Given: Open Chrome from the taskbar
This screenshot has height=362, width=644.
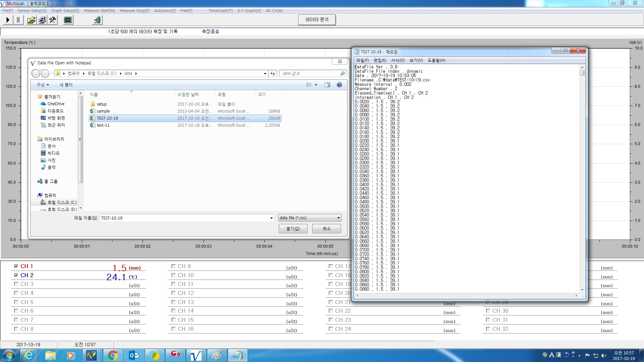Looking at the screenshot, I should [x=113, y=355].
